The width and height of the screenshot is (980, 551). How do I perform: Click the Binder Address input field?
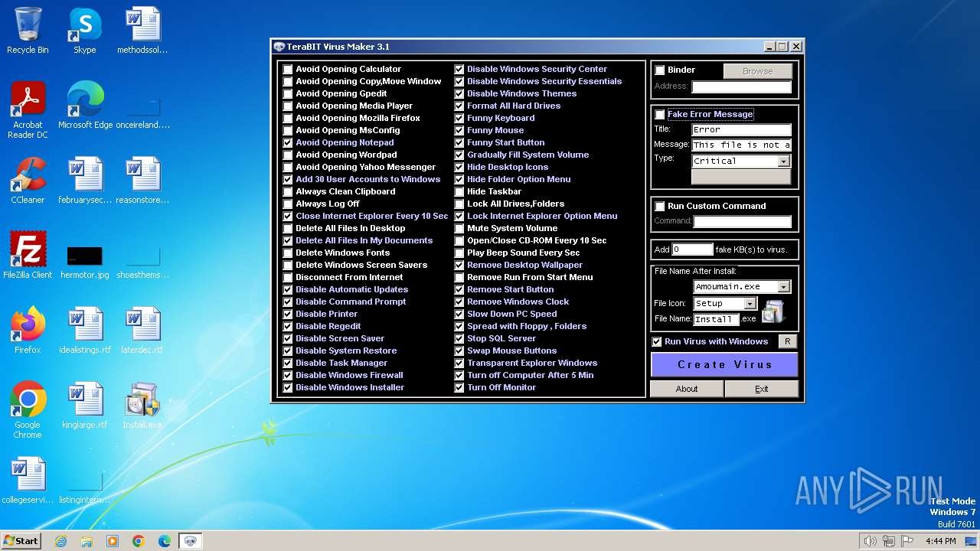741,86
